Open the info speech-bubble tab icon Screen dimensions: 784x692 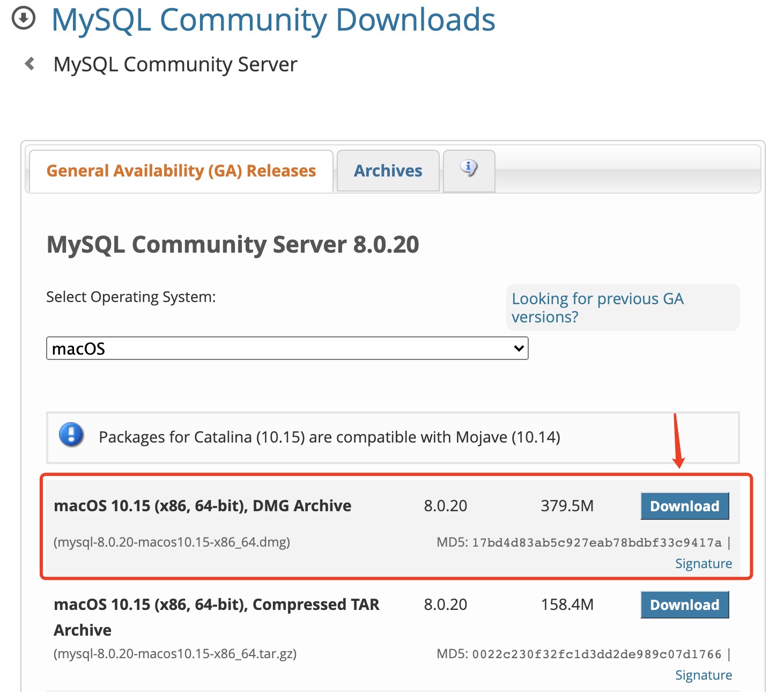coord(469,169)
